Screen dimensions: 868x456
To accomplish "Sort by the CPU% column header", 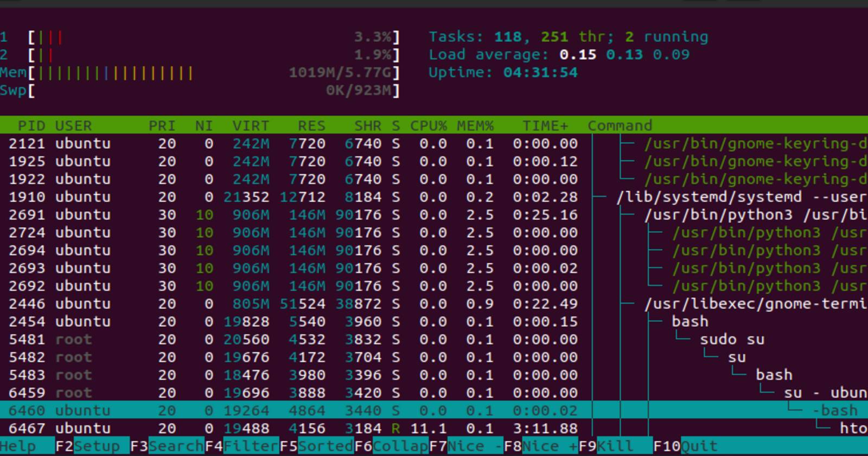I will 428,126.
